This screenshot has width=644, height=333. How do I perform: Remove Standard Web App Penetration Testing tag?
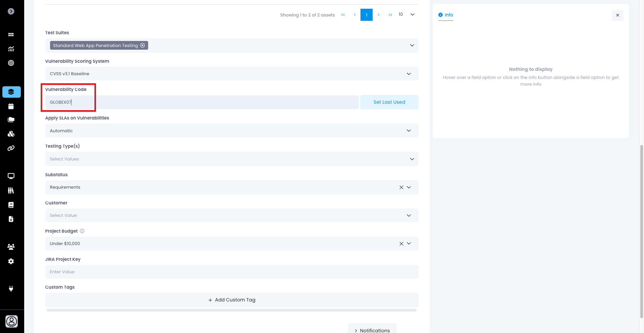click(142, 45)
